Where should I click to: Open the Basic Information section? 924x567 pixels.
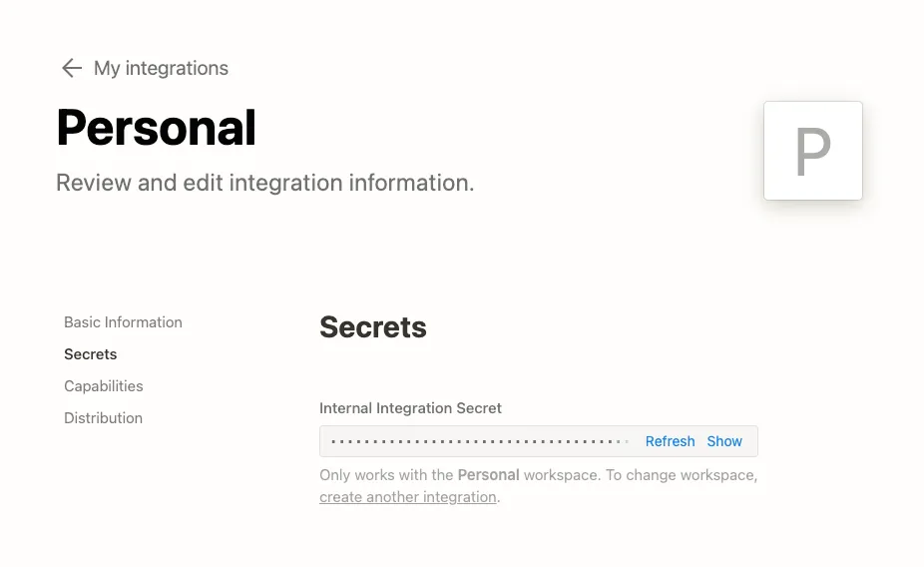click(123, 322)
